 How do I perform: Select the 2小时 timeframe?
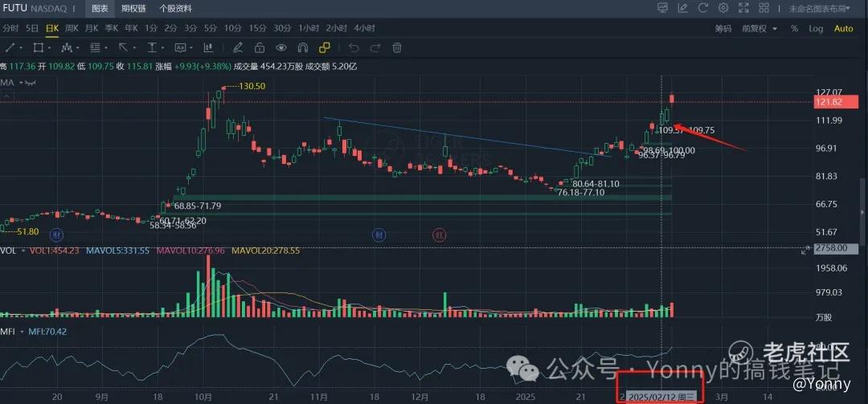(336, 28)
